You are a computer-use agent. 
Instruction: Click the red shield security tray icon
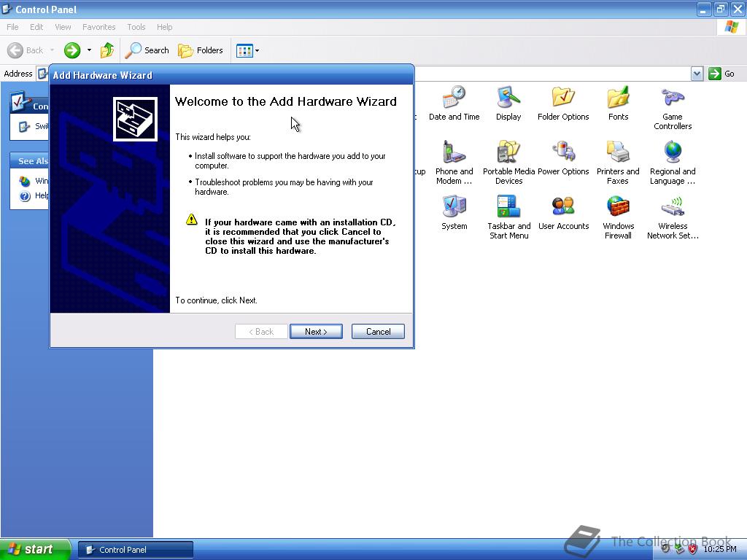[x=693, y=549]
